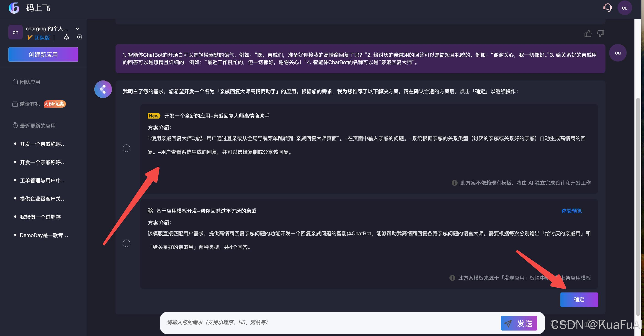Open 工单管理与用户中 recent app
644x336 pixels.
pyautogui.click(x=43, y=181)
